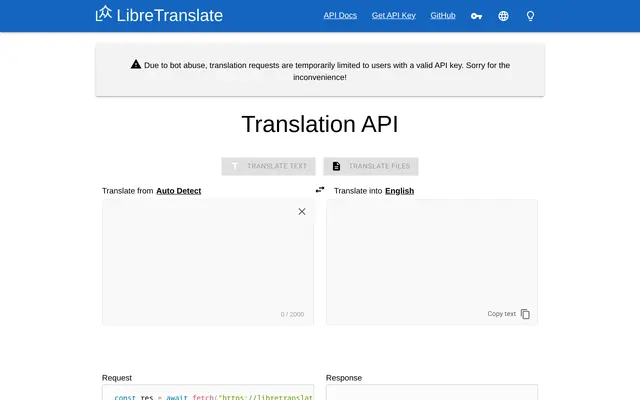
Task: Select the Translate Files tab
Action: [371, 166]
